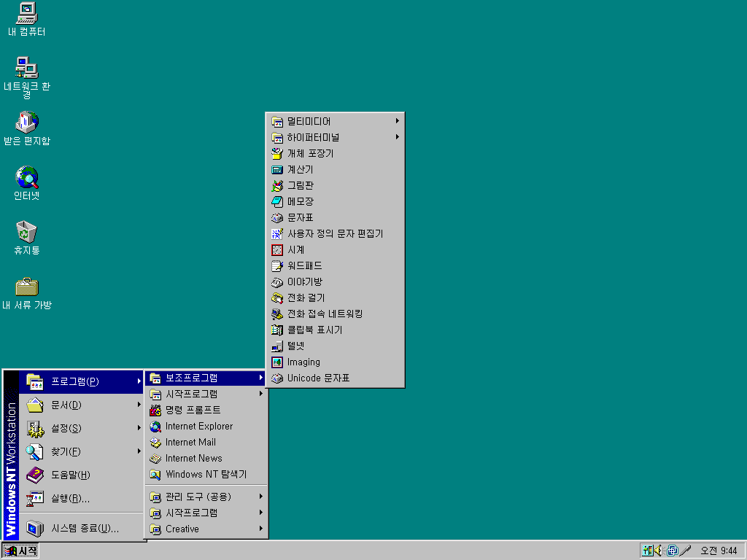Click the 실행(R) run icon
Image resolution: width=747 pixels, height=560 pixels.
tap(35, 499)
